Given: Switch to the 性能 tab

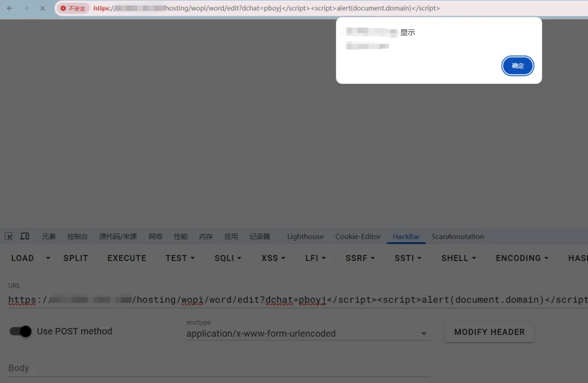Looking at the screenshot, I should pyautogui.click(x=180, y=236).
